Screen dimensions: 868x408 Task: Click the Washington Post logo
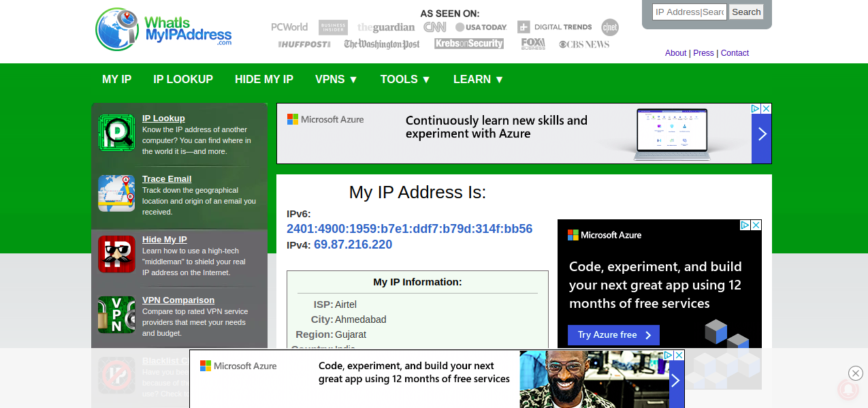[382, 44]
